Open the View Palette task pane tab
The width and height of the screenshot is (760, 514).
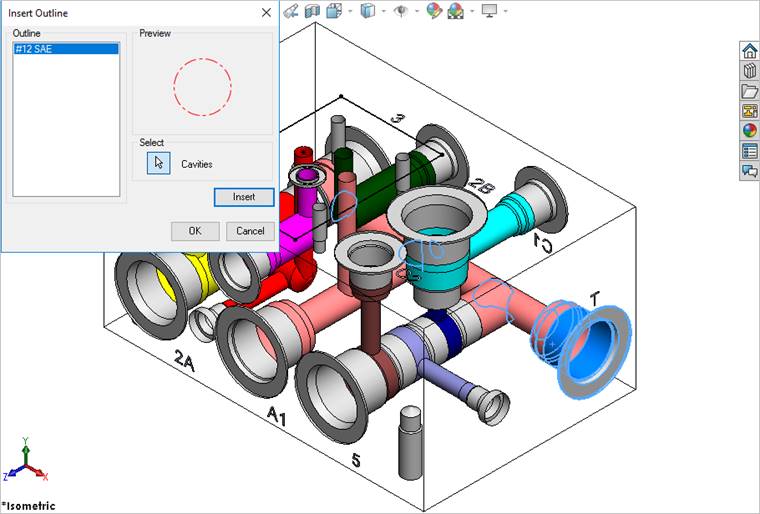[749, 111]
